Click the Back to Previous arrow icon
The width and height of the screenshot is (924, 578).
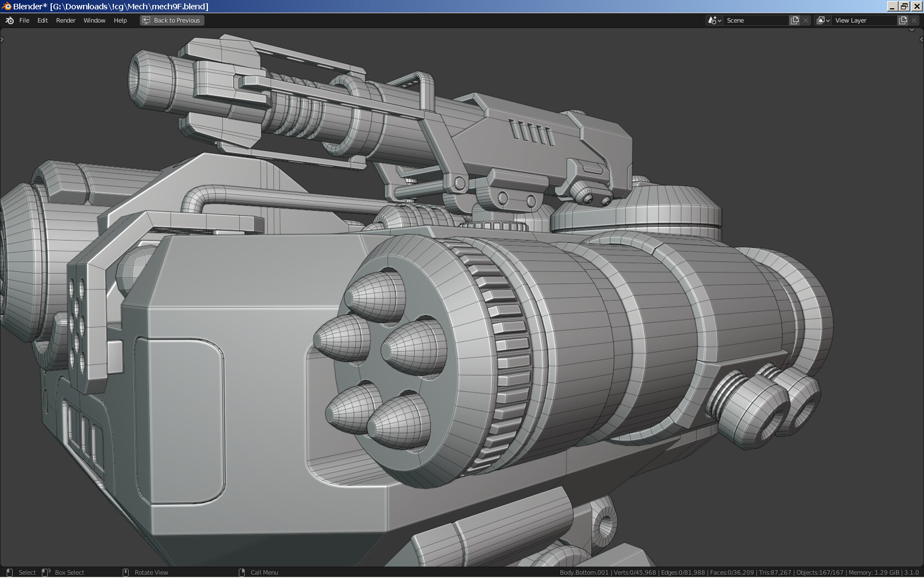(x=146, y=20)
